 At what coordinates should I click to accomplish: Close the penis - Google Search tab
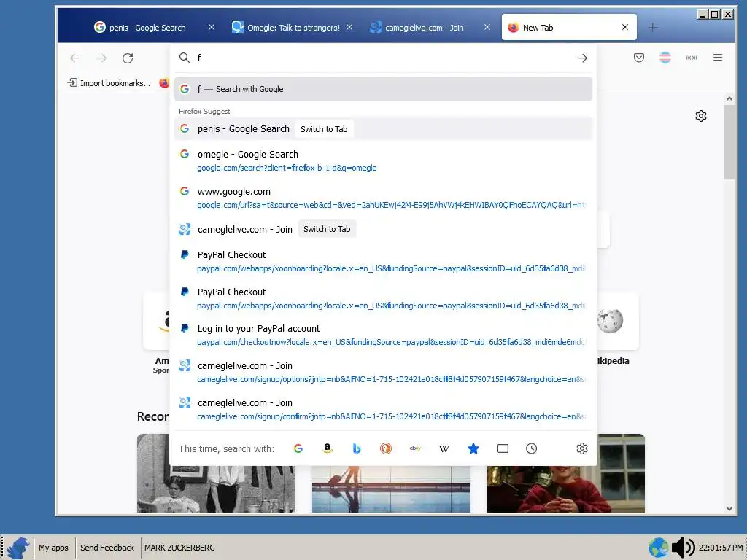(x=212, y=27)
